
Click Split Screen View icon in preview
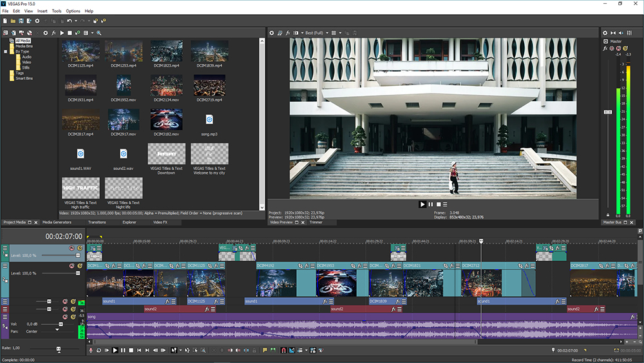pyautogui.click(x=296, y=33)
